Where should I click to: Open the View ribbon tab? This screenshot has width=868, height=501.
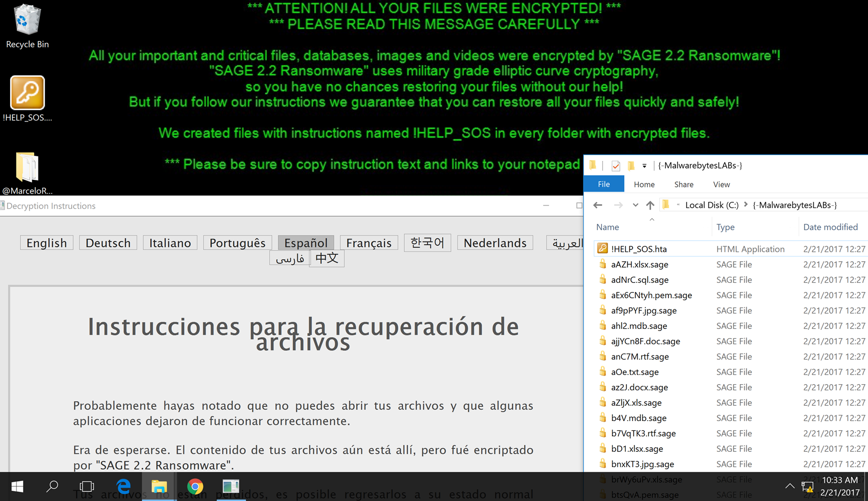coord(722,184)
